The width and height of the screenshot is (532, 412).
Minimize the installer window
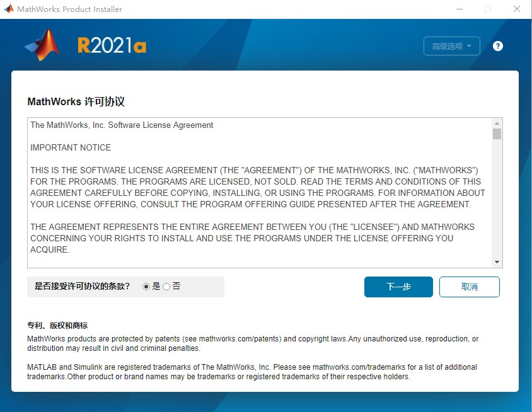point(459,9)
